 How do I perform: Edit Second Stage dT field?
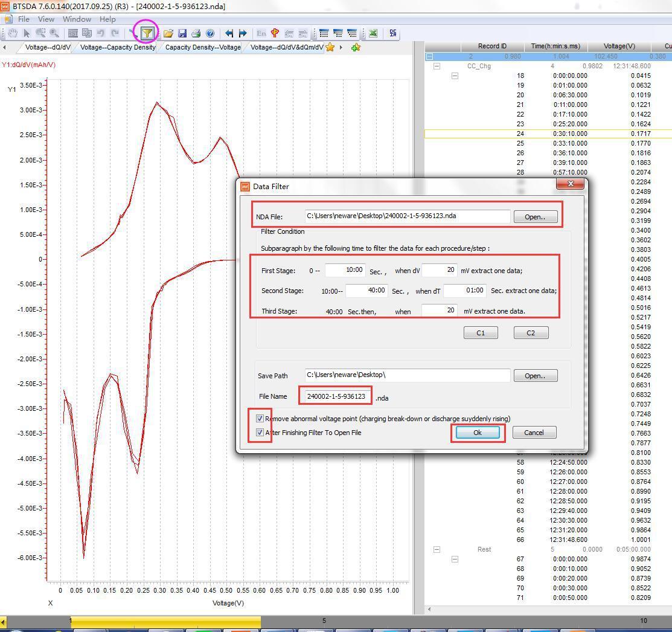tap(465, 291)
